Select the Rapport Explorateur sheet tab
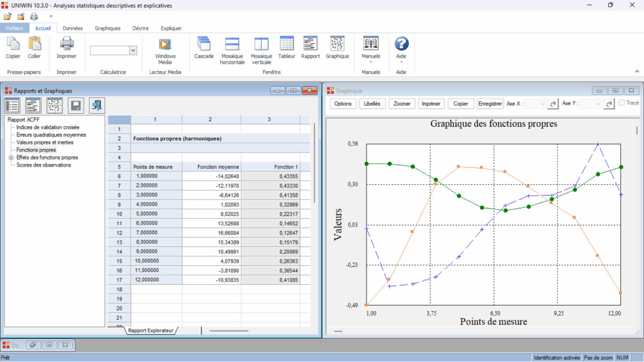 (x=151, y=331)
